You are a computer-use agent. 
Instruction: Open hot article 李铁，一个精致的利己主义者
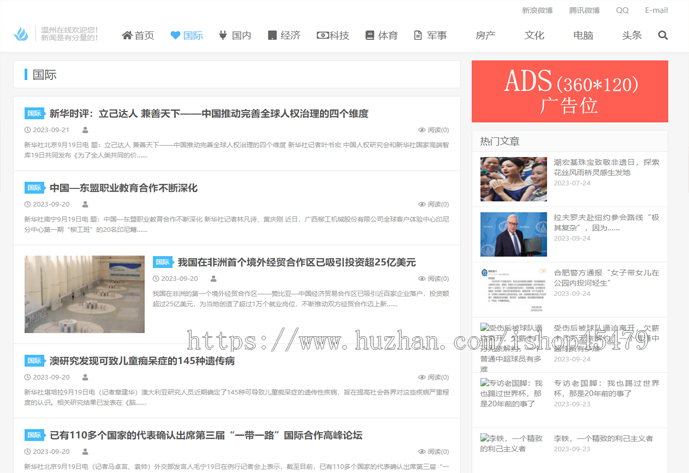[603, 438]
